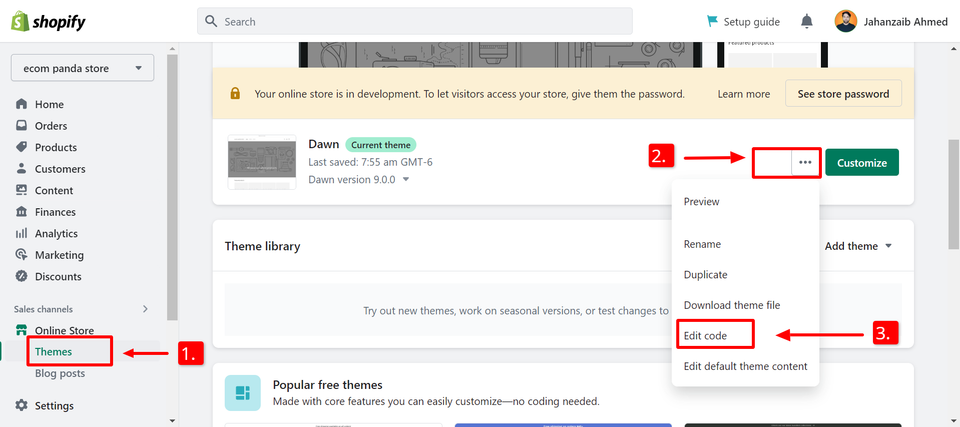Click the Theme library heading

point(263,246)
